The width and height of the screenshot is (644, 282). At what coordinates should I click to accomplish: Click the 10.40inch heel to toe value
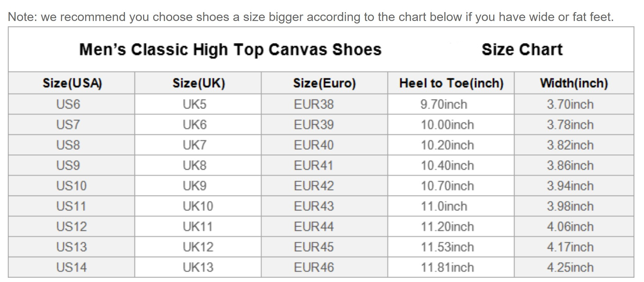tap(447, 165)
